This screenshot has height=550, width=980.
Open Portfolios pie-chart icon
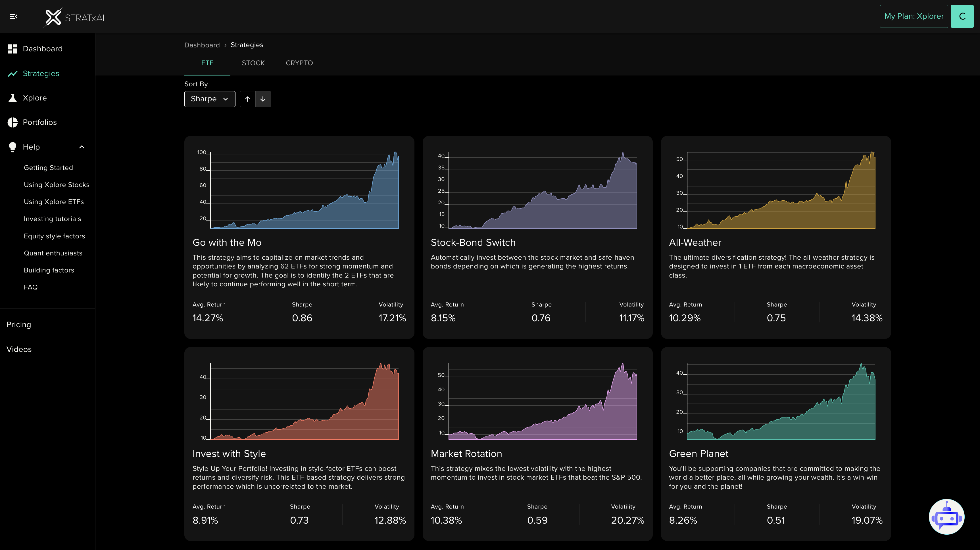point(12,122)
